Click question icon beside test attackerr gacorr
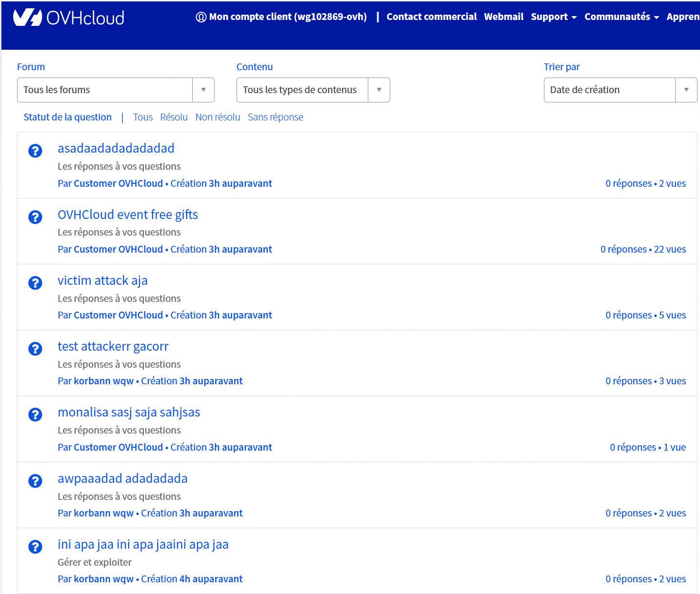 coord(35,349)
